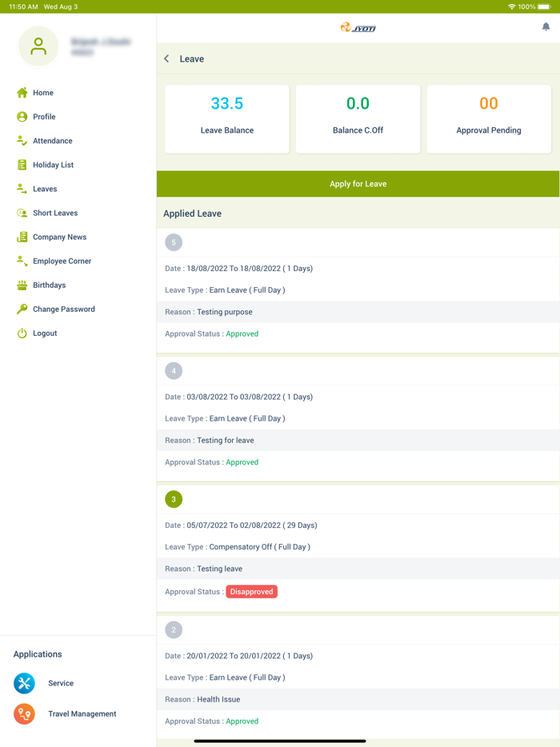Open Home menu item
This screenshot has height=747, width=560.
(43, 93)
